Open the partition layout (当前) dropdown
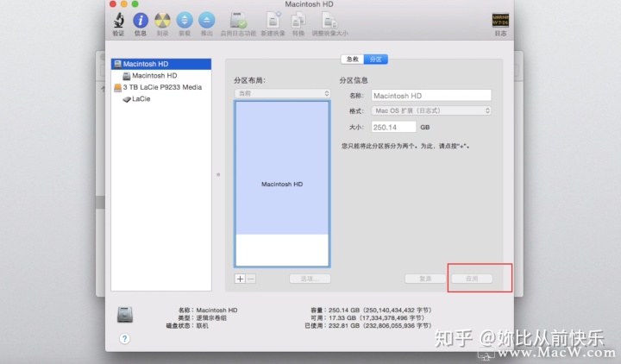This screenshot has width=621, height=364. [282, 93]
